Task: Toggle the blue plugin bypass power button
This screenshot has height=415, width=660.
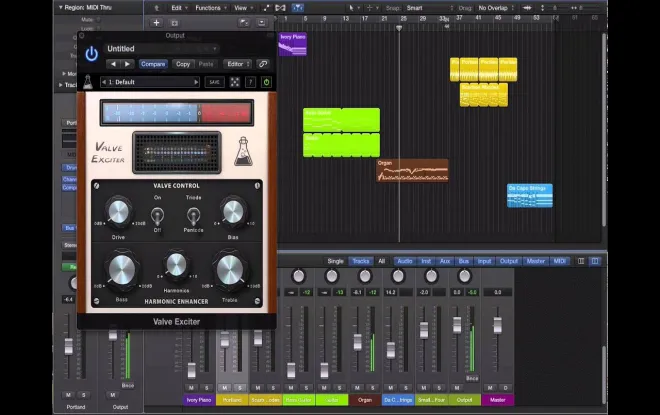Action: coord(91,54)
